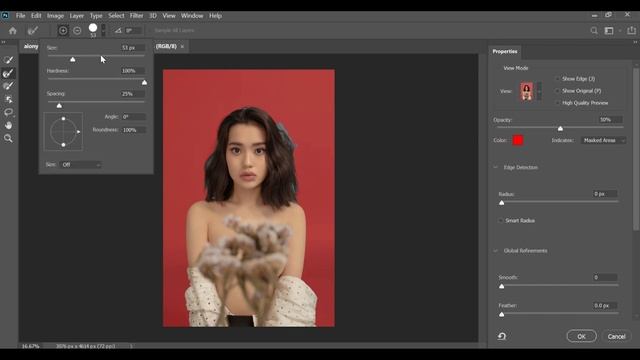Click the brush Size slider handle
Image resolution: width=640 pixels, height=360 pixels.
[x=73, y=60]
